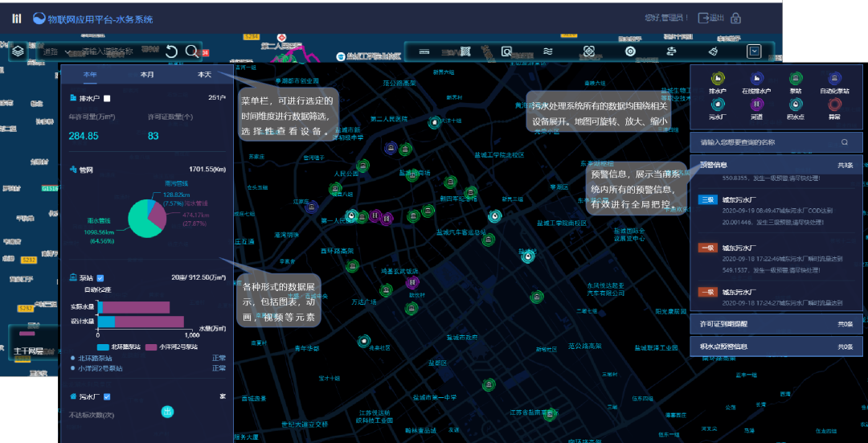Select the 泵站 legend icon
868x443 pixels.
click(796, 79)
